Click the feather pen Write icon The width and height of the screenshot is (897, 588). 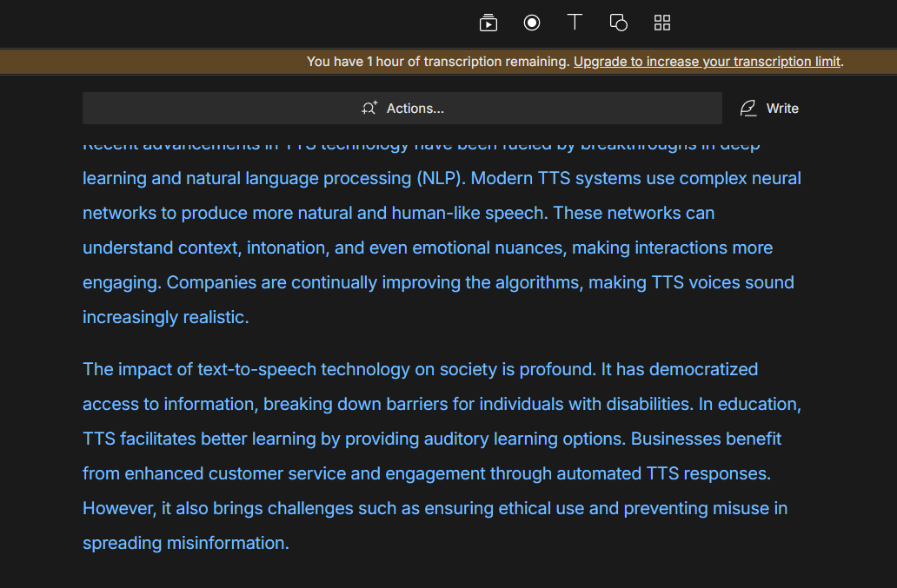[747, 109]
